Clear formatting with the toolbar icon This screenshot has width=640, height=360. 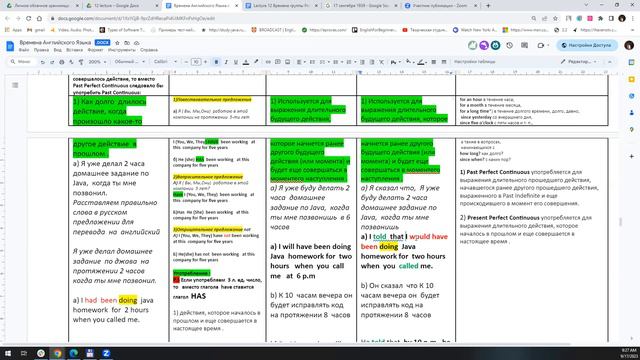(382, 62)
